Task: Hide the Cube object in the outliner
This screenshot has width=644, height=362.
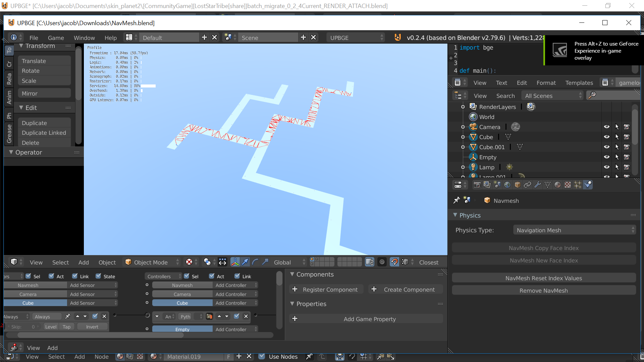Action: point(607,137)
